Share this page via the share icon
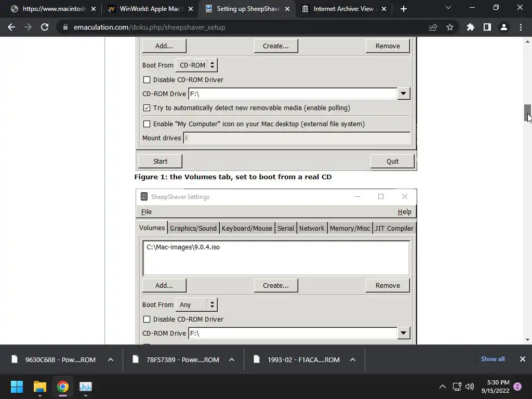This screenshot has height=399, width=532. pos(433,27)
